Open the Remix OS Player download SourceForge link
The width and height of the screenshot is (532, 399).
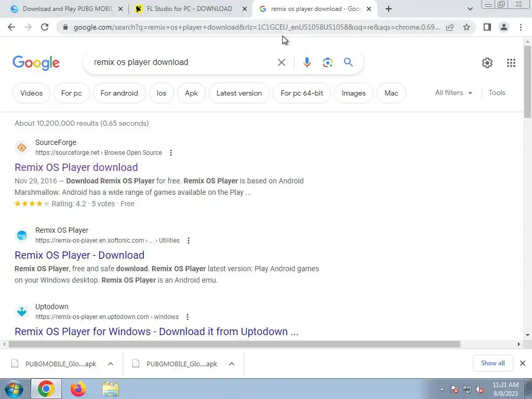point(76,167)
